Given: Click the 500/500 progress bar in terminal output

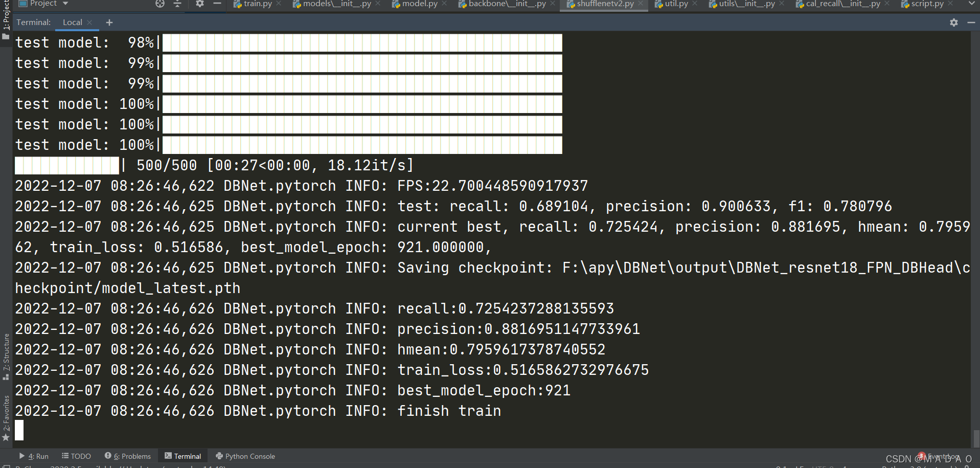Looking at the screenshot, I should tap(66, 165).
